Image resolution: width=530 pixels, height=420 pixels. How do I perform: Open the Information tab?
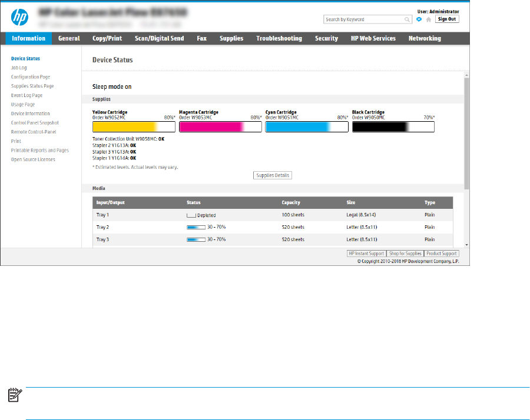tap(29, 38)
